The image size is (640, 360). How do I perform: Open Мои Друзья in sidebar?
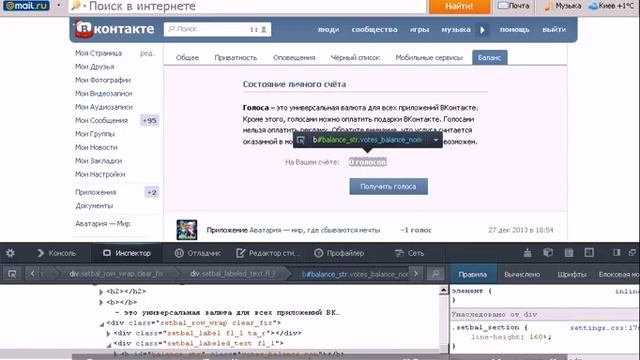95,67
